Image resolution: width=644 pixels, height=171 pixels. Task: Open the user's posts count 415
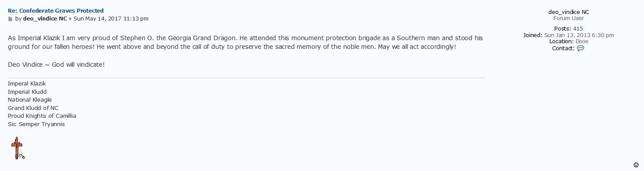tap(578, 29)
